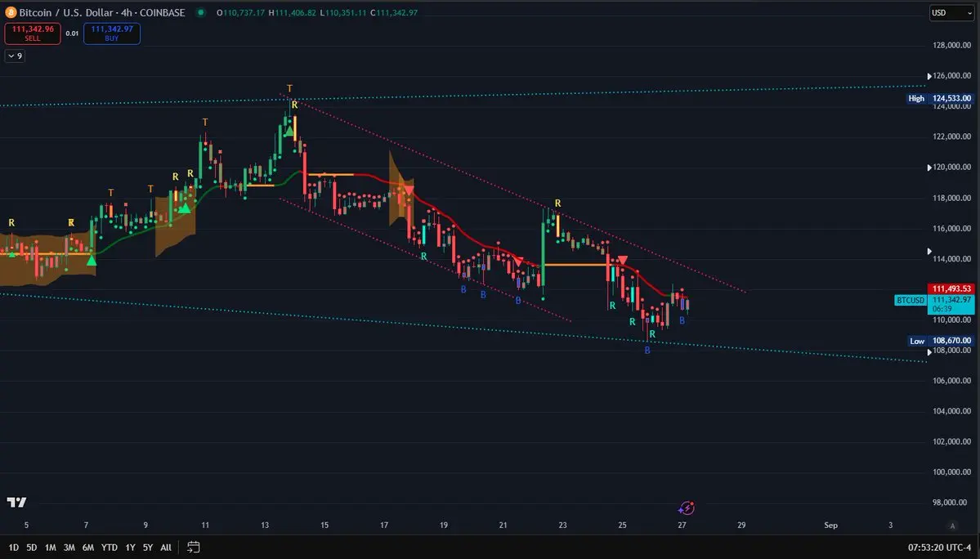Viewport: 980px width, 559px height.
Task: Click the blue B signal at the 108,670 low
Action: point(647,351)
